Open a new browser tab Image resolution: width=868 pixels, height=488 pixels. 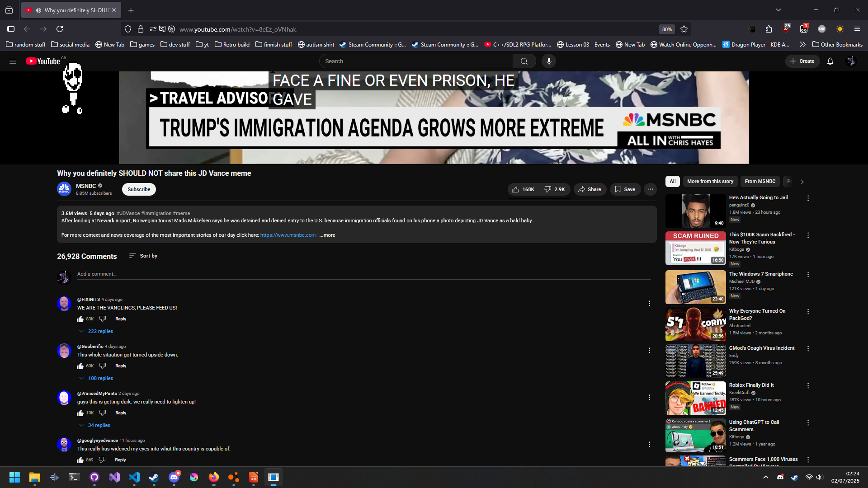pyautogui.click(x=131, y=10)
